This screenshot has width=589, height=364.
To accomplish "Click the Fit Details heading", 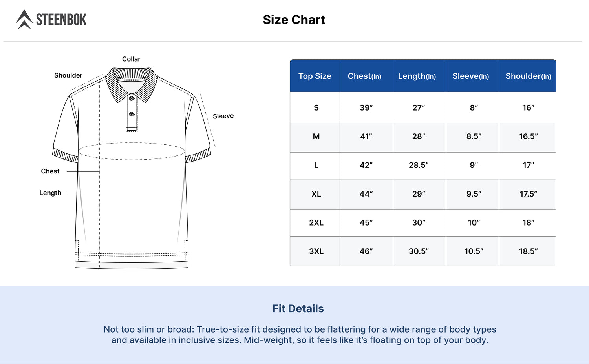I will click(x=298, y=309).
